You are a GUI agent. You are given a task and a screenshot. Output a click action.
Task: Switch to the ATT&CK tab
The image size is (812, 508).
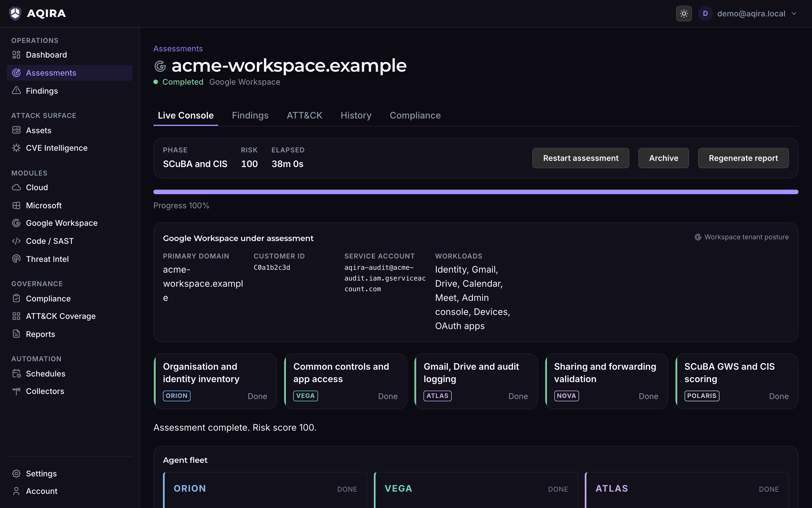pyautogui.click(x=304, y=115)
